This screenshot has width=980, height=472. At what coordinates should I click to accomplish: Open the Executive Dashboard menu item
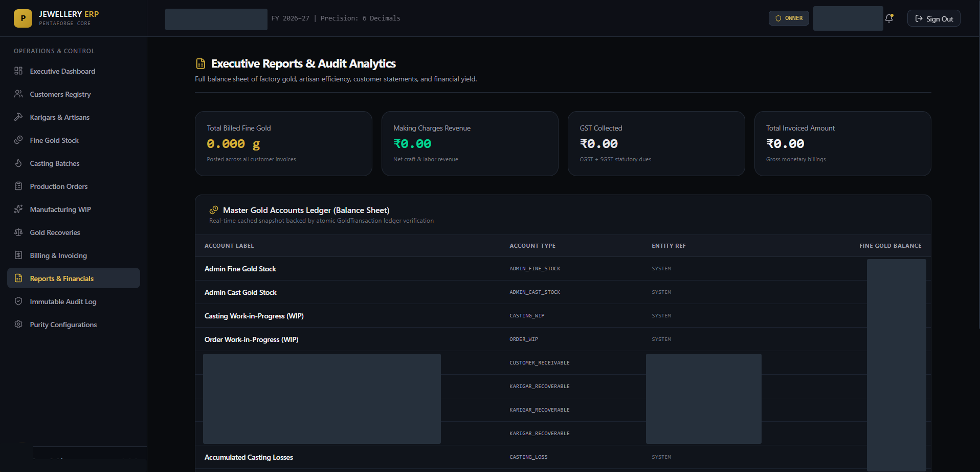coord(74,71)
